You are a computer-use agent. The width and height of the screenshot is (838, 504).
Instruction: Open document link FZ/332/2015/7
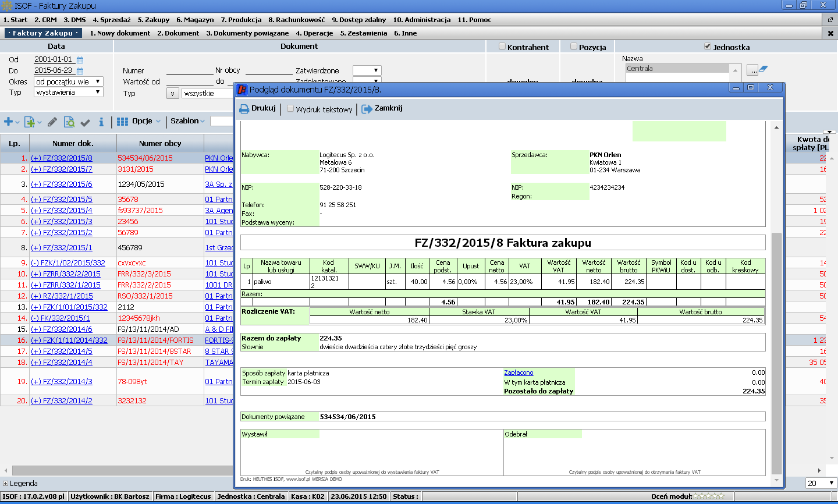62,169
